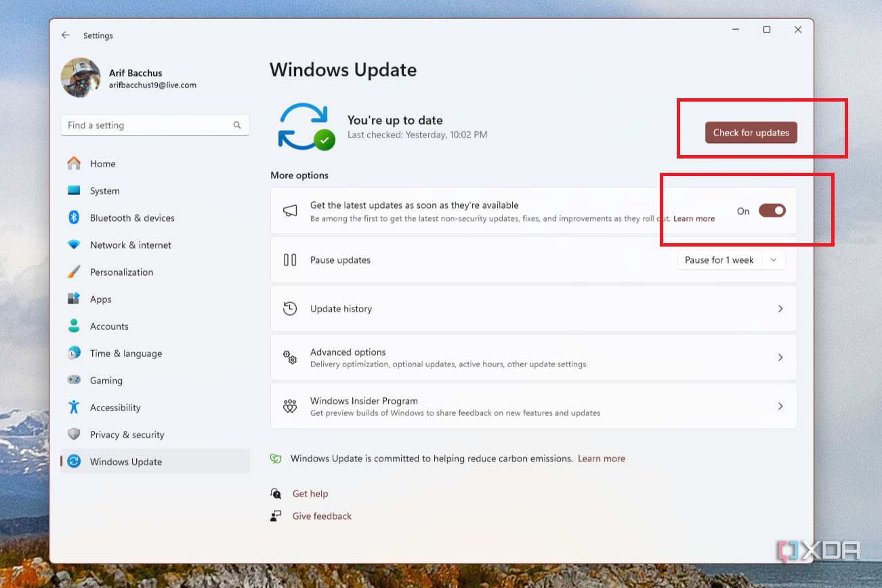The height and width of the screenshot is (588, 882).
Task: Open Update history via its chevron
Action: 780,308
